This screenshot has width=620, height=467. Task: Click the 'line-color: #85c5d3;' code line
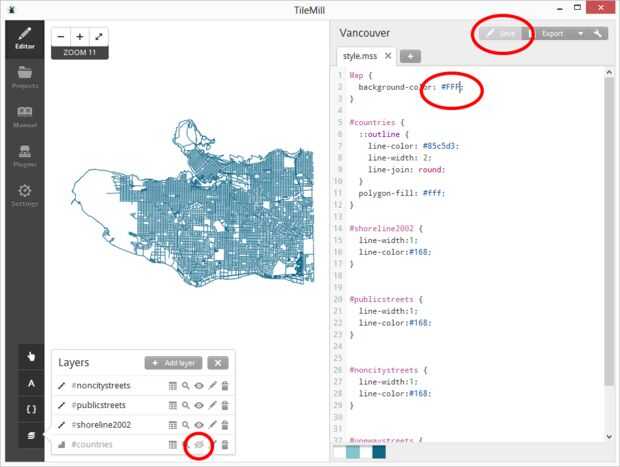[413, 146]
